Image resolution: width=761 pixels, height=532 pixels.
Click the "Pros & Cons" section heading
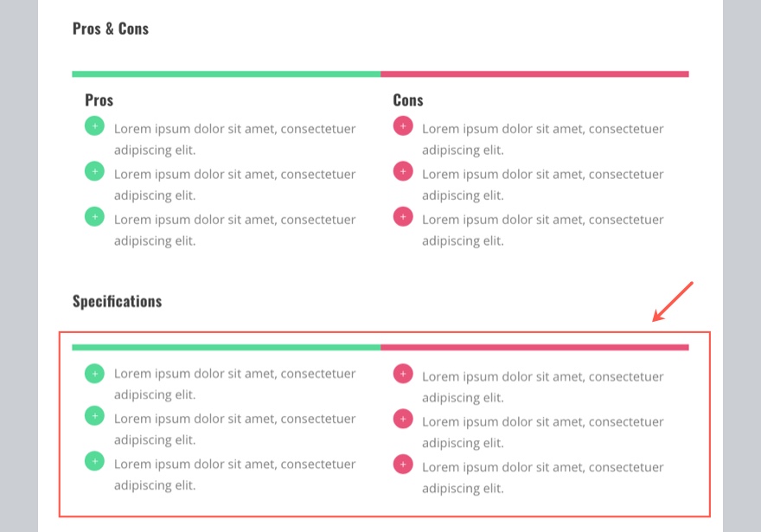click(111, 29)
